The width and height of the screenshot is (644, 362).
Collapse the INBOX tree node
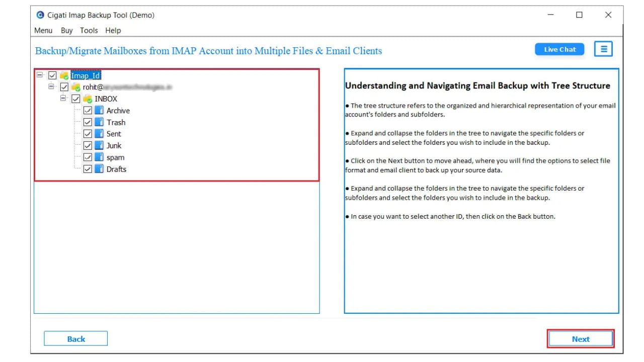pyautogui.click(x=63, y=98)
